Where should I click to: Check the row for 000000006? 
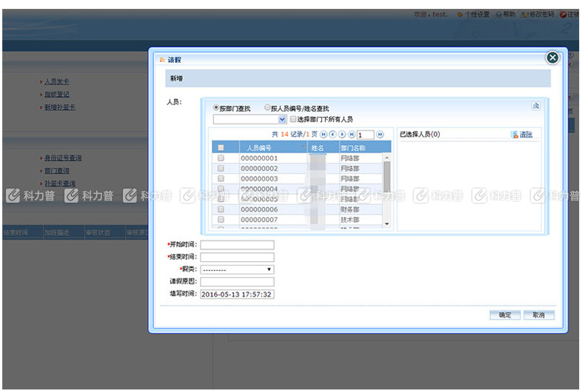(221, 209)
